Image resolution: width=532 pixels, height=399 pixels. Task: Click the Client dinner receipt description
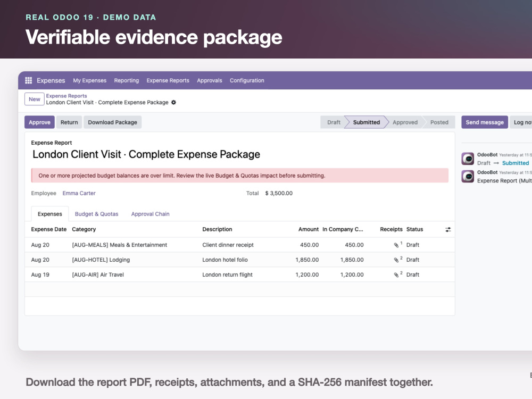(228, 245)
